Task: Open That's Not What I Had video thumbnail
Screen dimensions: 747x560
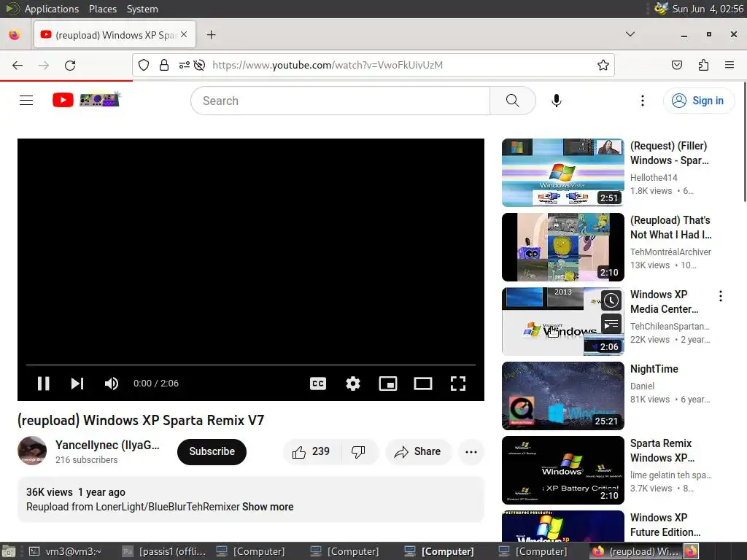Action: pyautogui.click(x=563, y=247)
